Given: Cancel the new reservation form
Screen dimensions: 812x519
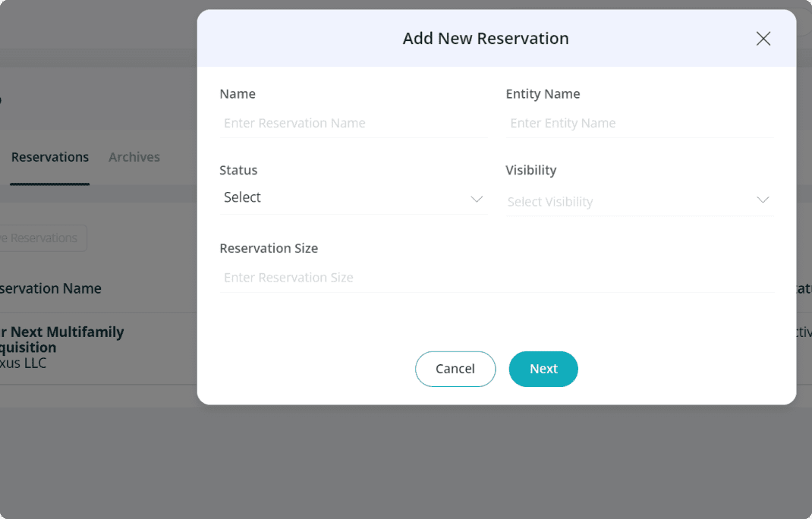Looking at the screenshot, I should tap(455, 369).
